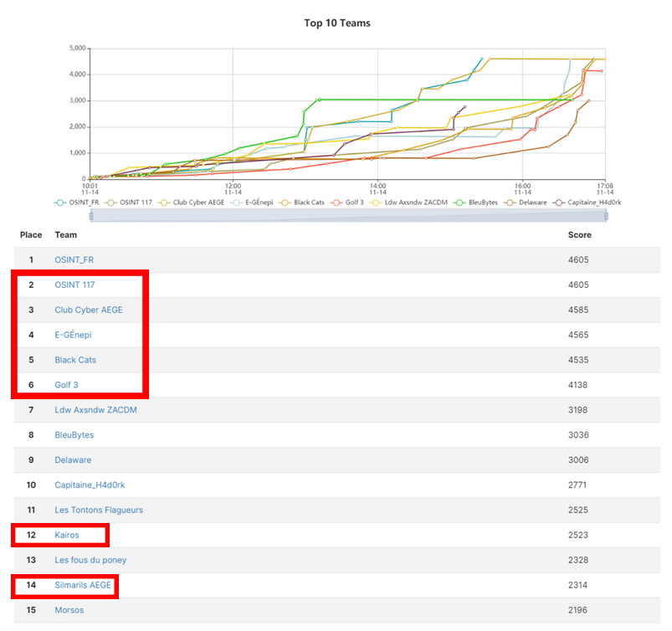Click score 3198 in the table
Viewport: 672px width, 631px height.
(577, 410)
